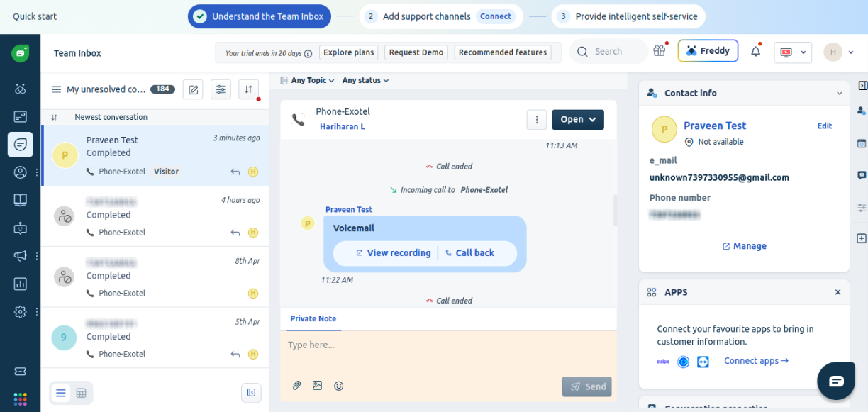Click the insert image icon in editor

[x=318, y=386]
